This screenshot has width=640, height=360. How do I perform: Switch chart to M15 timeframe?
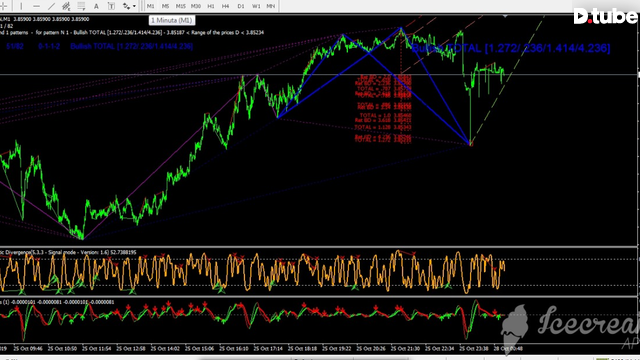[x=180, y=6]
